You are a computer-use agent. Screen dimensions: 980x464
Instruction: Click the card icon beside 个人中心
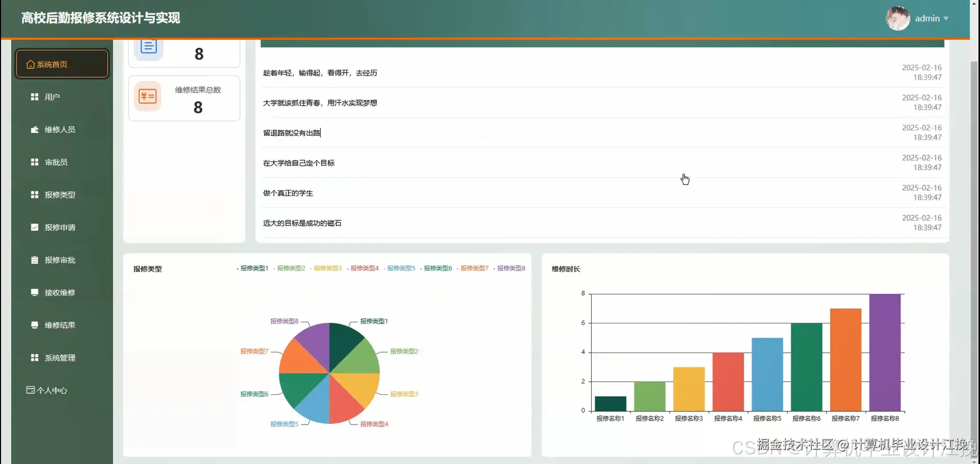(31, 391)
